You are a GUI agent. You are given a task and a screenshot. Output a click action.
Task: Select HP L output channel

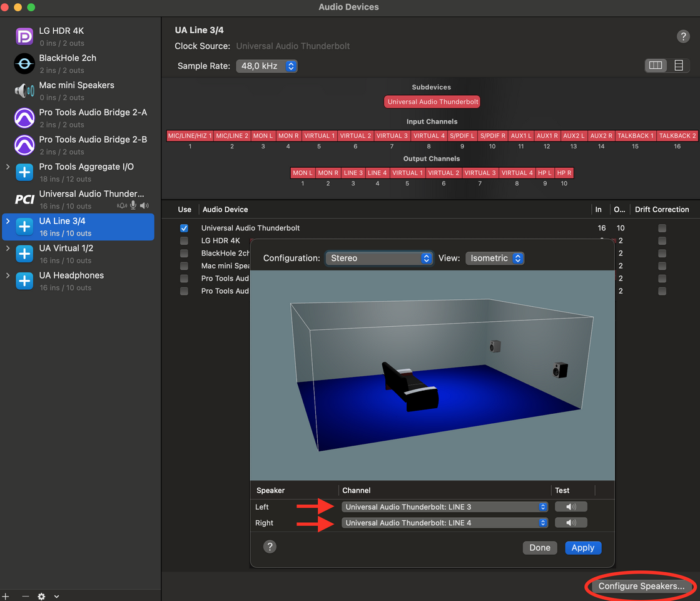[x=545, y=173]
